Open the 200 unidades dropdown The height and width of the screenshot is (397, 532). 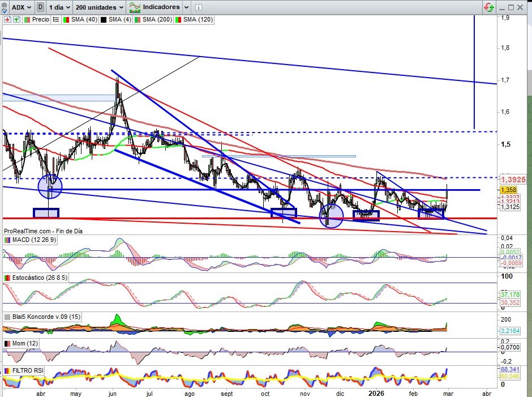point(99,7)
